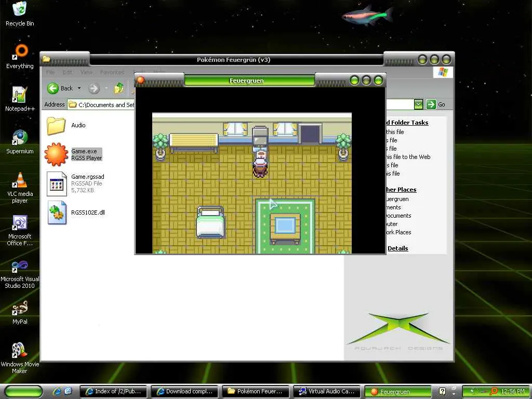Image resolution: width=532 pixels, height=399 pixels.
Task: Open the Favorites menu in Explorer
Action: pos(112,72)
